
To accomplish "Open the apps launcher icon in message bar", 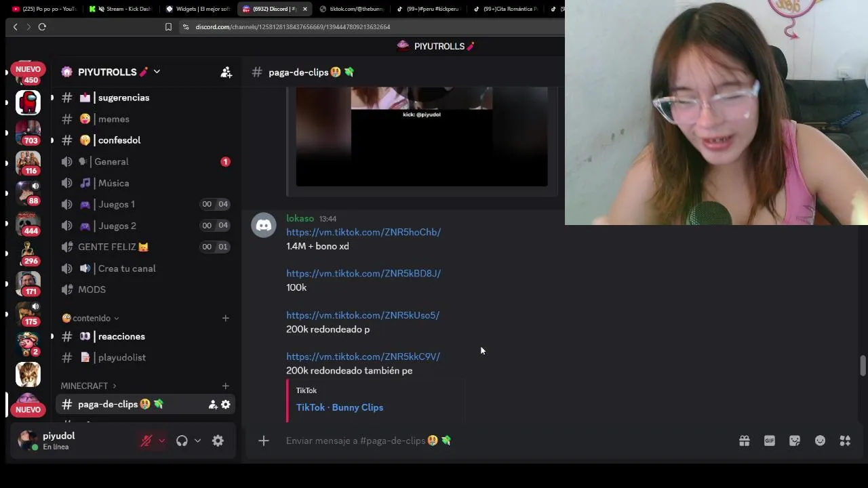I will (x=845, y=441).
